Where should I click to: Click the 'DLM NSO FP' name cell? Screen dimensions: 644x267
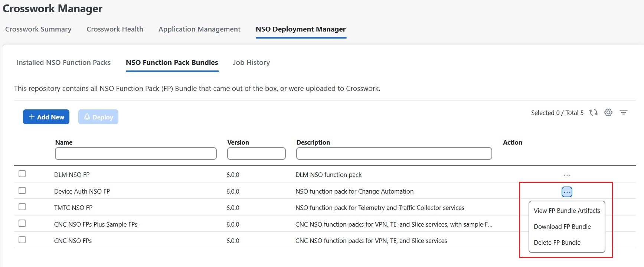(x=72, y=175)
